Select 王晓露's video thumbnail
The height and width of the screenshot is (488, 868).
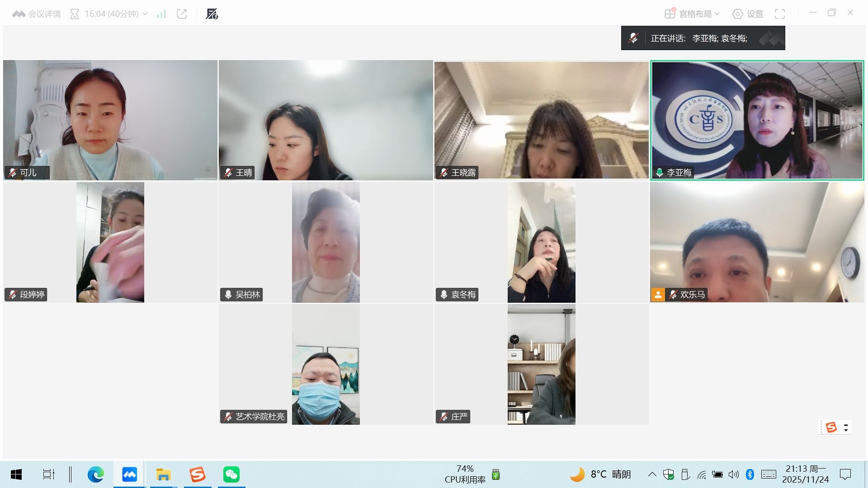(x=541, y=120)
